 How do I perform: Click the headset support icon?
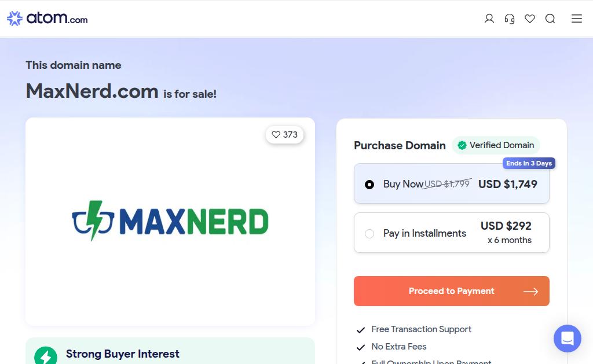(x=510, y=19)
